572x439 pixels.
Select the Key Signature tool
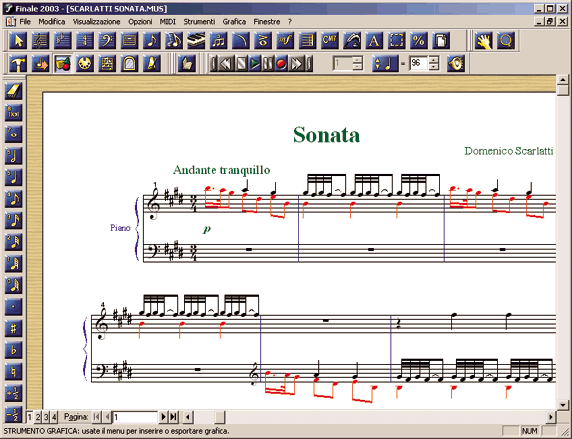[62, 41]
